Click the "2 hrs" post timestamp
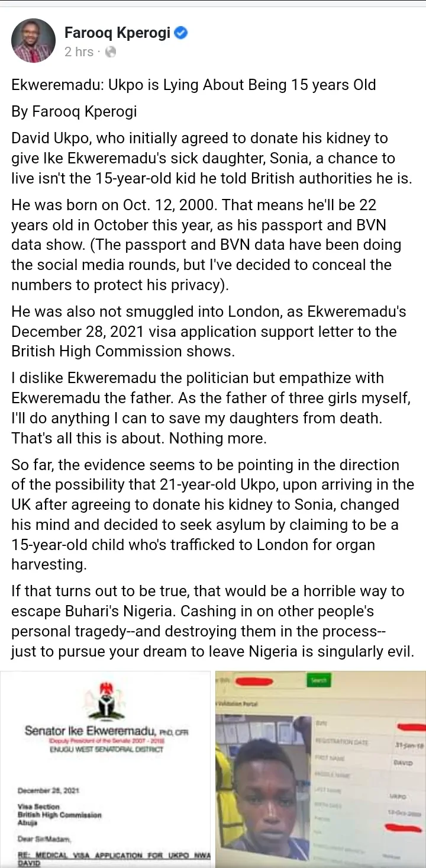The width and height of the screenshot is (426, 868). pos(79,52)
